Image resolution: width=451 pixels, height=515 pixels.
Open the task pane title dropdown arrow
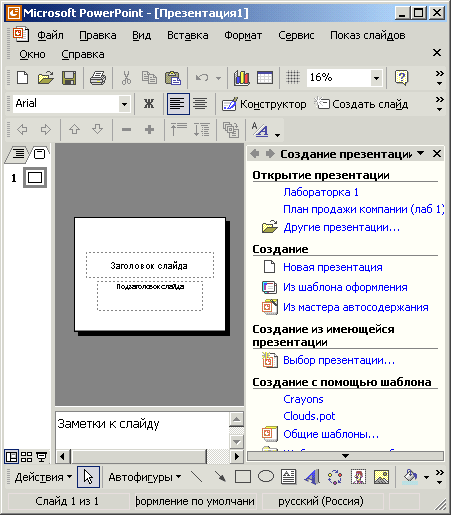tap(421, 153)
